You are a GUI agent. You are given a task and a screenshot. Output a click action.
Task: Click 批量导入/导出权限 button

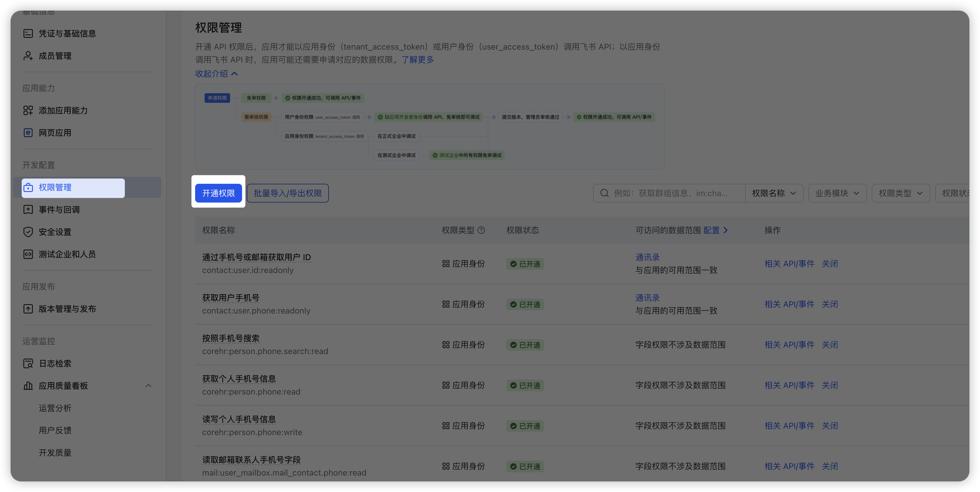(288, 193)
